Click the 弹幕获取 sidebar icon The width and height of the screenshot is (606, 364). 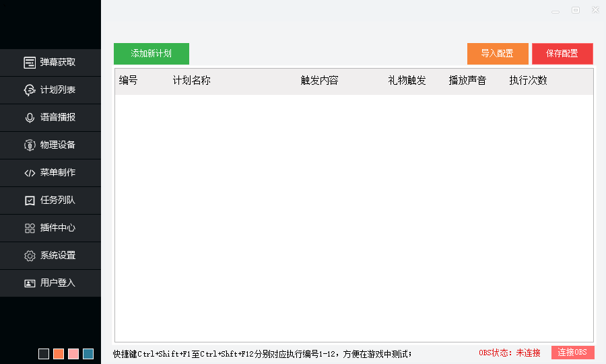pyautogui.click(x=30, y=63)
